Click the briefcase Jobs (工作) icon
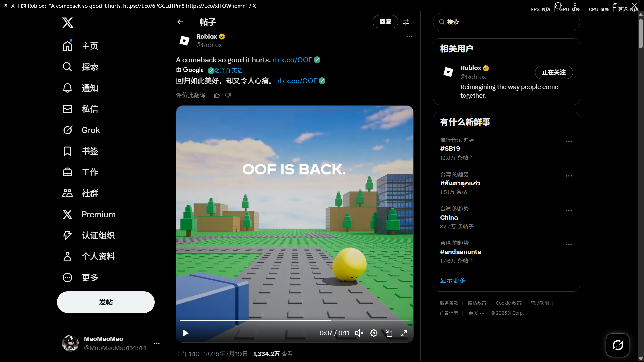This screenshot has height=362, width=644. click(67, 172)
